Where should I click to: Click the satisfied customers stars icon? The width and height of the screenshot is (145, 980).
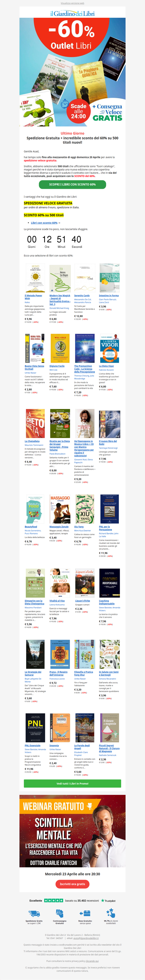(x=111, y=913)
